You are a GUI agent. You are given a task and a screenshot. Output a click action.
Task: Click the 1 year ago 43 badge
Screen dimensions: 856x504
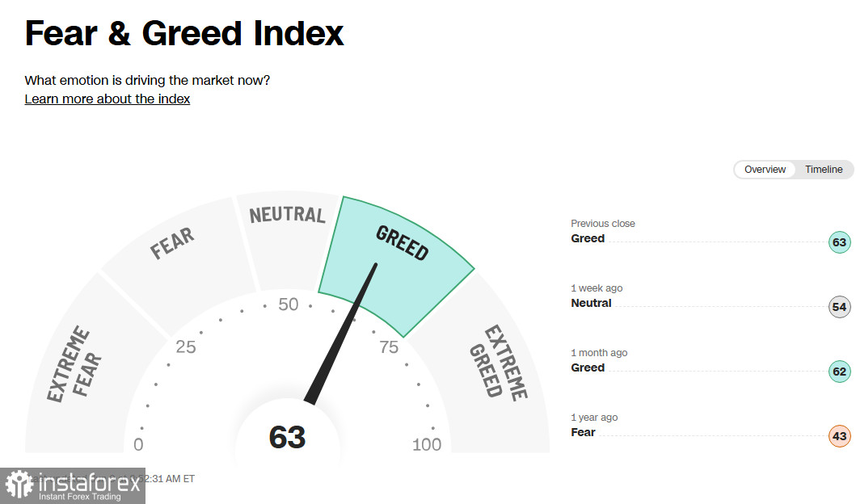click(839, 436)
